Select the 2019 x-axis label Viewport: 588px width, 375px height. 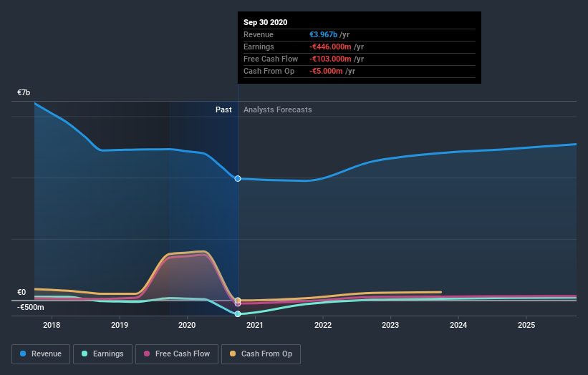click(x=120, y=325)
